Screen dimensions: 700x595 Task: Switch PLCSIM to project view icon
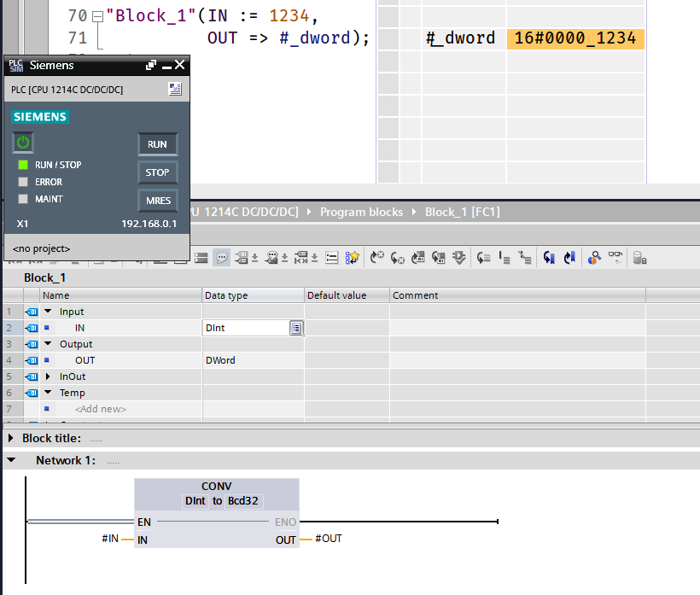click(175, 89)
